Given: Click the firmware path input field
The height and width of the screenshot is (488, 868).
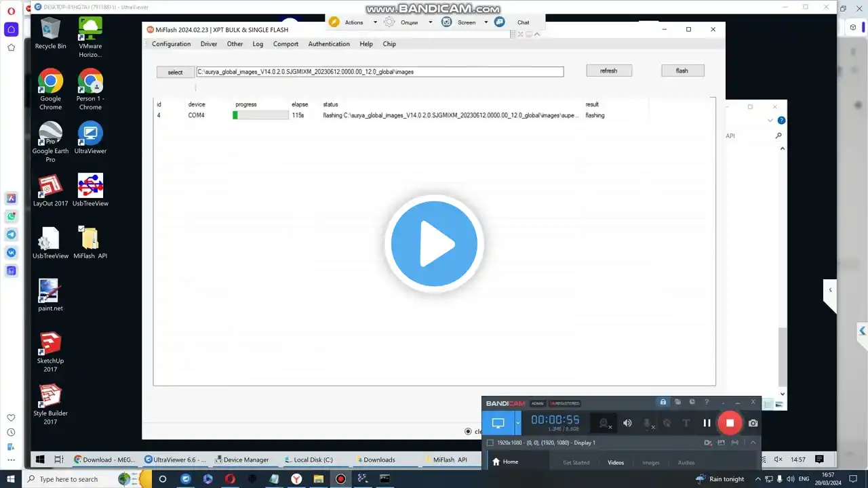Looking at the screenshot, I should 380,71.
